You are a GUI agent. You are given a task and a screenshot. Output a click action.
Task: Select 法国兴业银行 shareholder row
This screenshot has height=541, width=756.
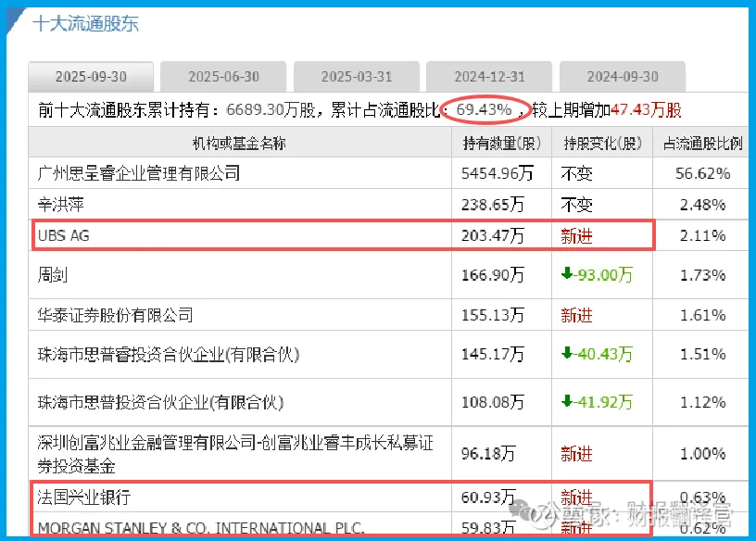coord(340,497)
